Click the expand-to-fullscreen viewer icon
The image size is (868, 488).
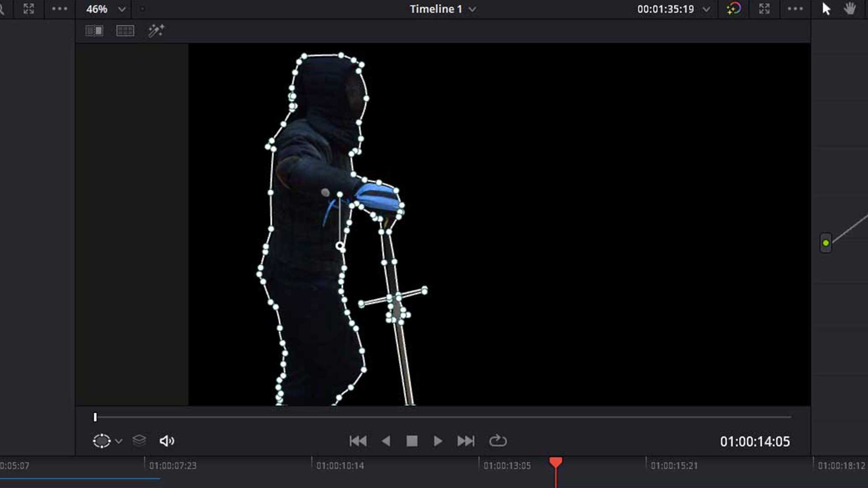(764, 8)
